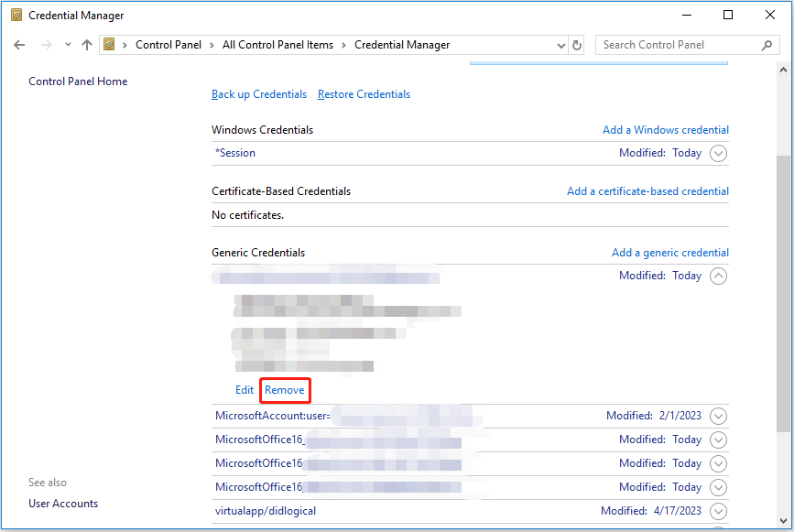This screenshot has height=532, width=794.
Task: Open the Recent locations dropdown arrow
Action: [68, 45]
